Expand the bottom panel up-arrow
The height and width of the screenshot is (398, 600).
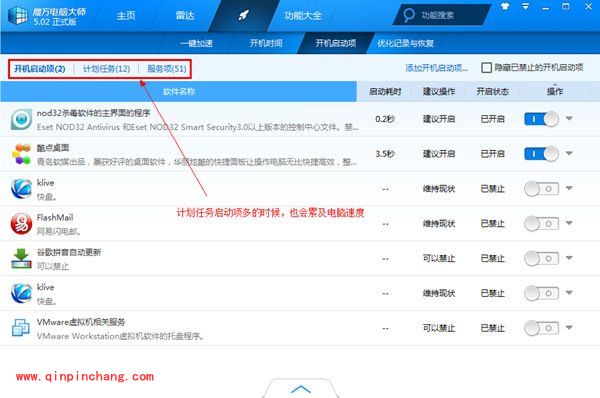tap(301, 389)
